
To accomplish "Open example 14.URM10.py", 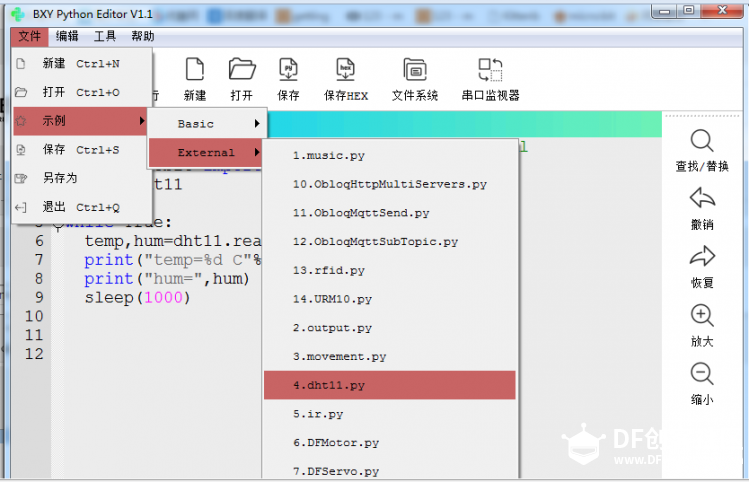I will (x=390, y=299).
